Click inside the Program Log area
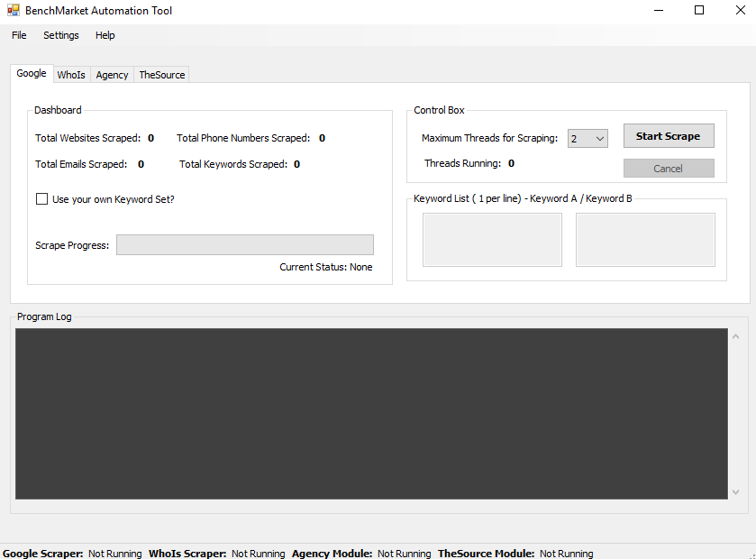 [x=371, y=414]
